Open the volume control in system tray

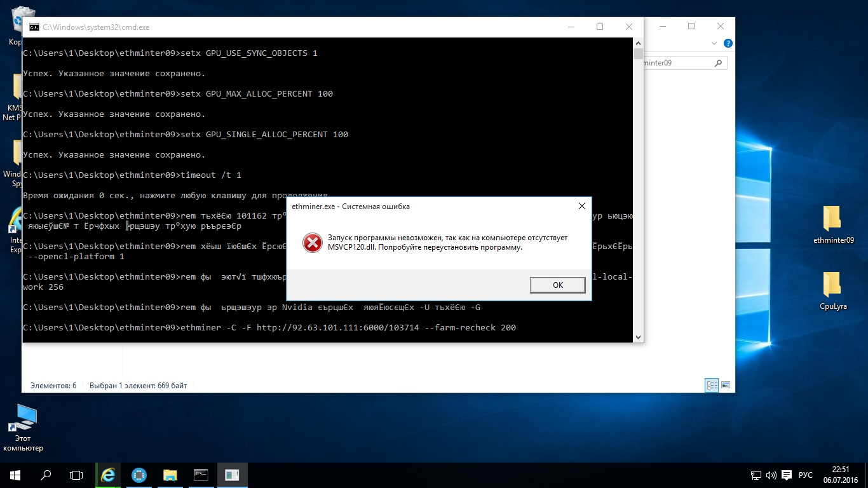771,475
